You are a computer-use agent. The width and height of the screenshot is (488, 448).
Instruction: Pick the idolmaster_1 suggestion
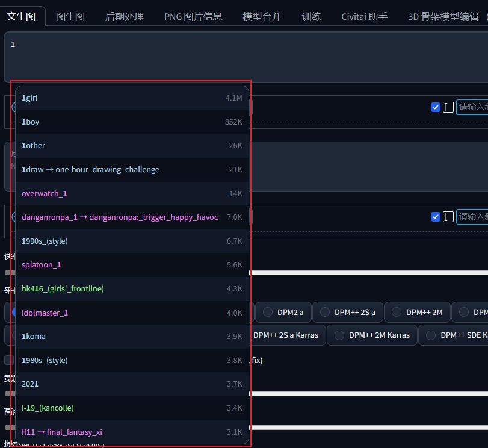(x=132, y=313)
